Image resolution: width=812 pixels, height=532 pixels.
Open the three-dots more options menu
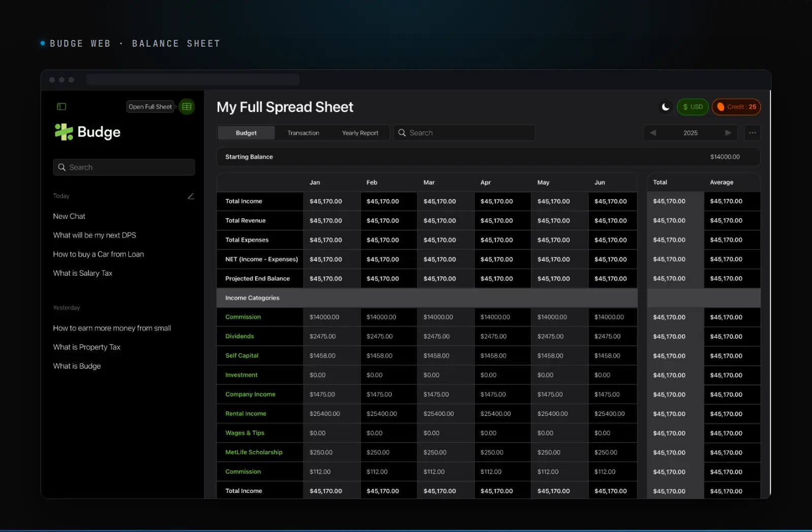tap(753, 133)
